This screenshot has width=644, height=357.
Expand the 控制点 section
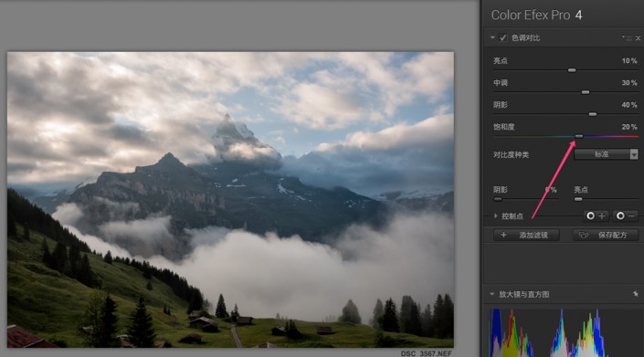pyautogui.click(x=495, y=215)
